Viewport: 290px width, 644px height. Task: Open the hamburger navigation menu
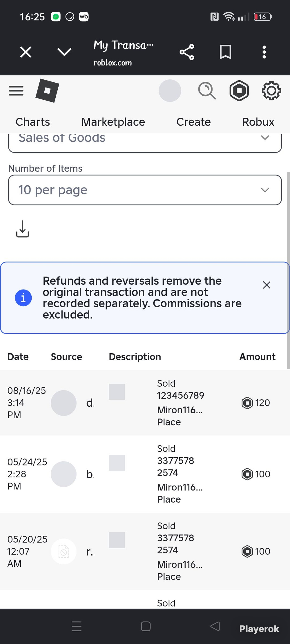(16, 91)
